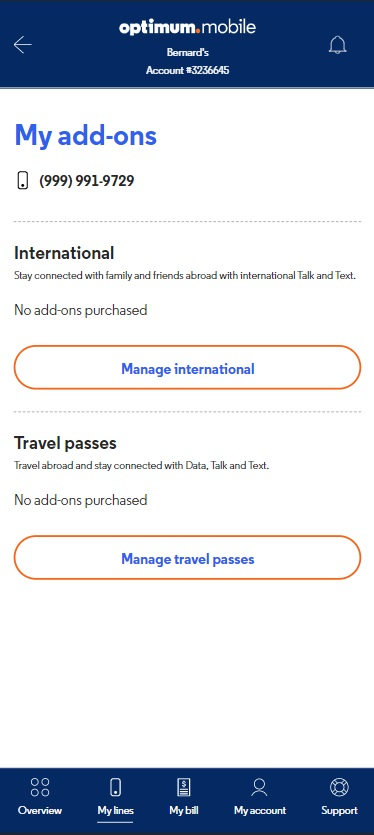374x835 pixels.
Task: Click the Manage international button
Action: (x=188, y=368)
